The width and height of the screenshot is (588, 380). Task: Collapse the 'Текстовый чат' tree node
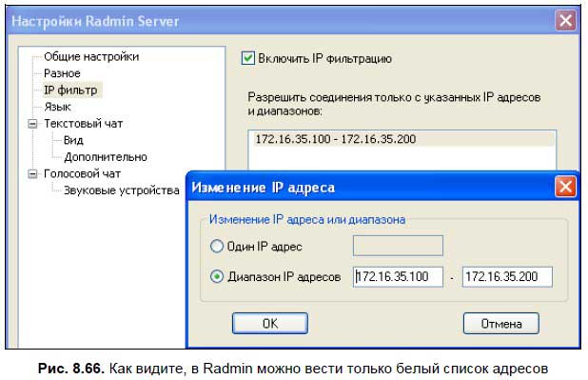click(x=33, y=124)
